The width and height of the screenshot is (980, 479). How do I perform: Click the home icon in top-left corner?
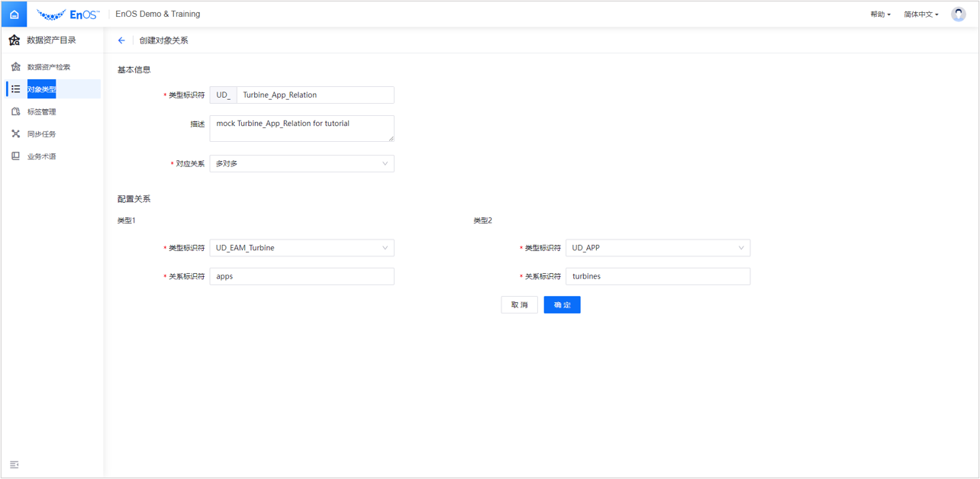[14, 13]
